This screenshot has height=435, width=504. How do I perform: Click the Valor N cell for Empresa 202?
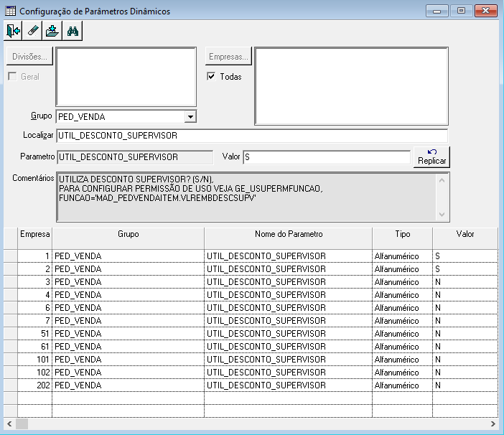(465, 385)
